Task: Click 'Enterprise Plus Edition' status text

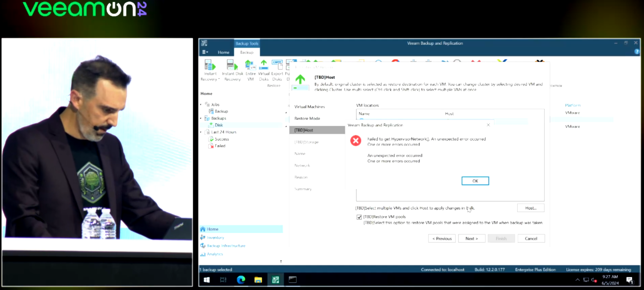Action: tap(535, 270)
